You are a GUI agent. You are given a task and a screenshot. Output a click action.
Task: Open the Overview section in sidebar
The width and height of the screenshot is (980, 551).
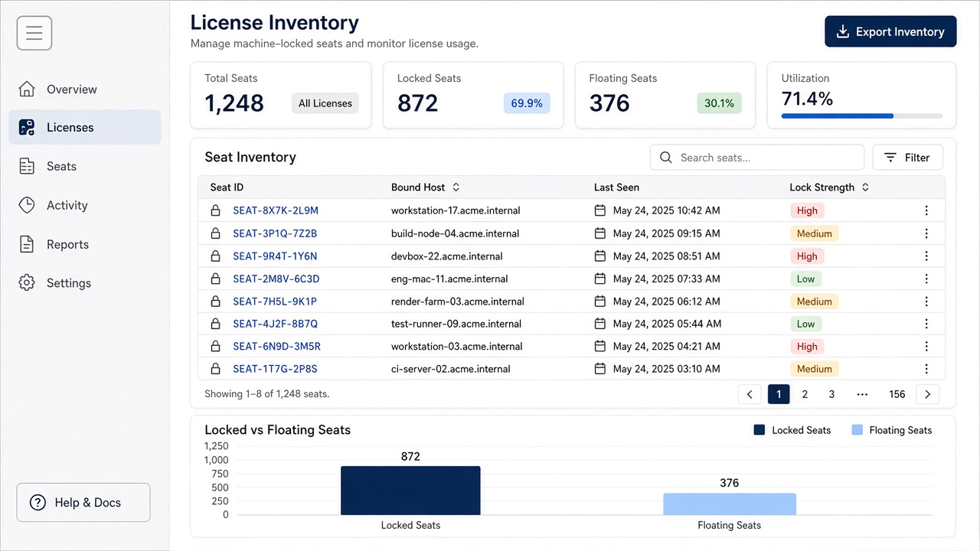click(x=85, y=90)
